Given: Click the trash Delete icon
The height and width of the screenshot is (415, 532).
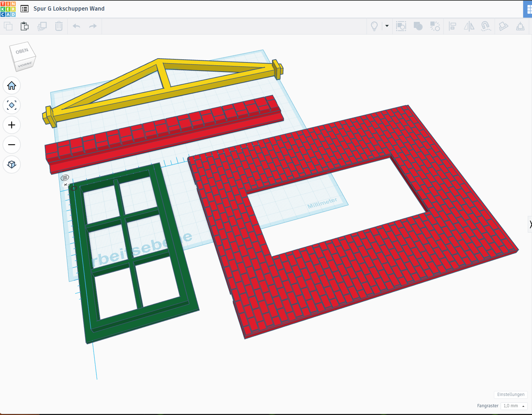Looking at the screenshot, I should coord(59,26).
